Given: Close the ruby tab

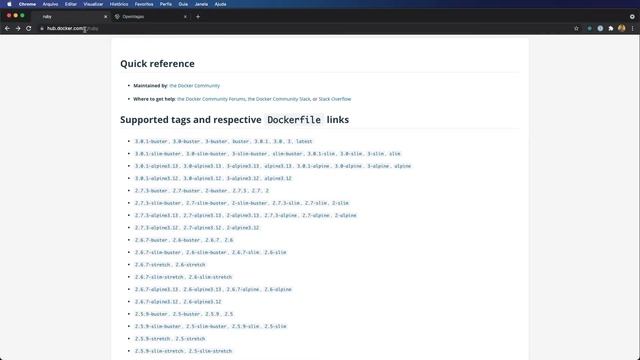Looking at the screenshot, I should (106, 17).
